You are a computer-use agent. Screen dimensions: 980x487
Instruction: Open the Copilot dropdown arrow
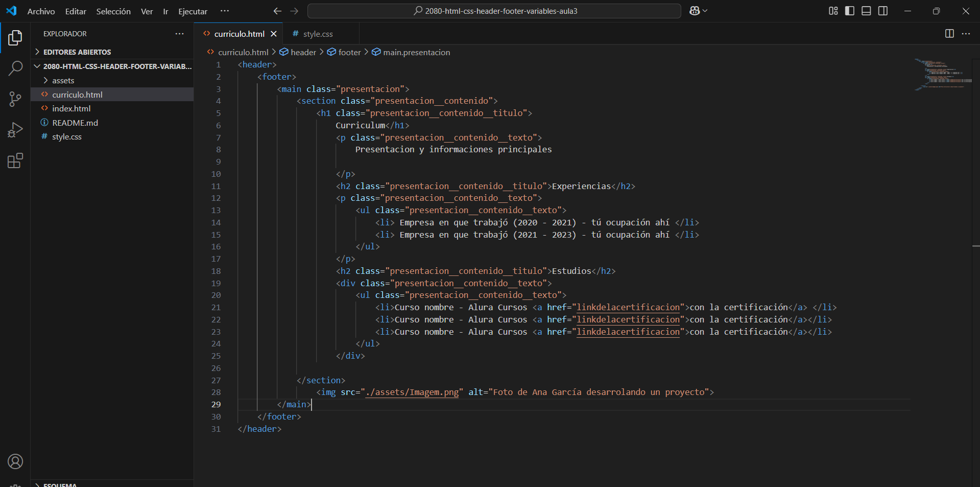[705, 11]
